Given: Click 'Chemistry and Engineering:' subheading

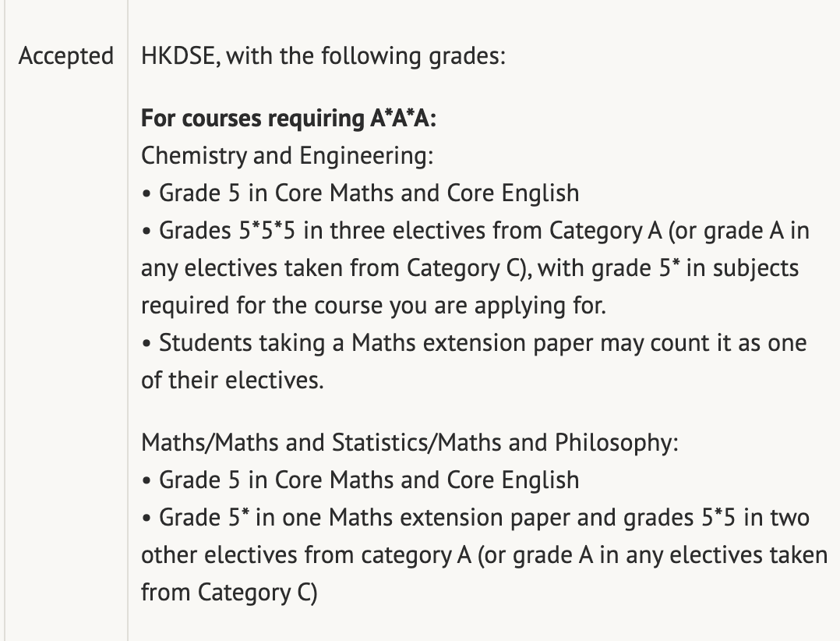Looking at the screenshot, I should [287, 156].
